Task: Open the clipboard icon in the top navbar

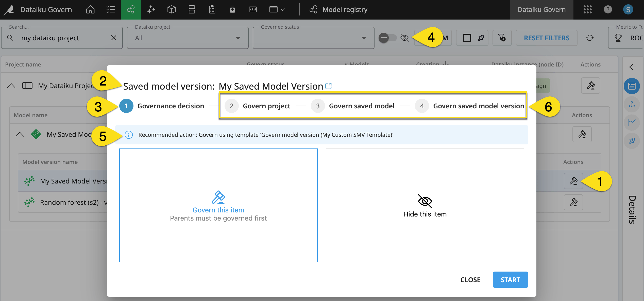Action: [x=212, y=10]
